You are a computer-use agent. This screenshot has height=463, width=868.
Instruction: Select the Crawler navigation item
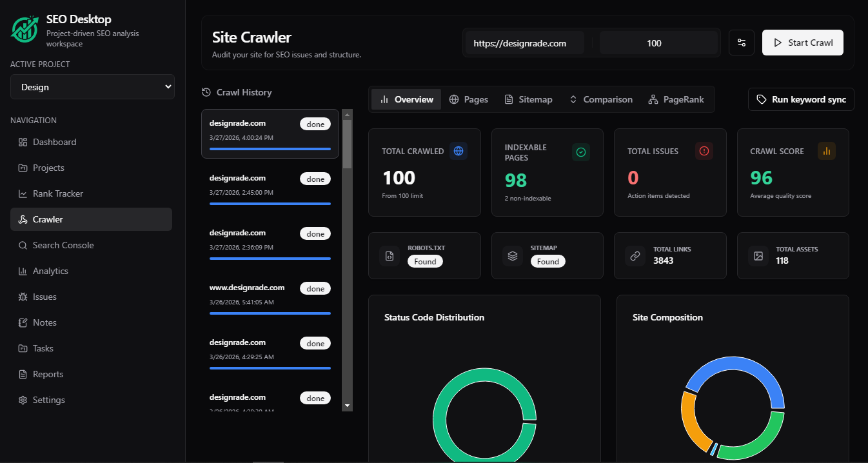pyautogui.click(x=91, y=219)
